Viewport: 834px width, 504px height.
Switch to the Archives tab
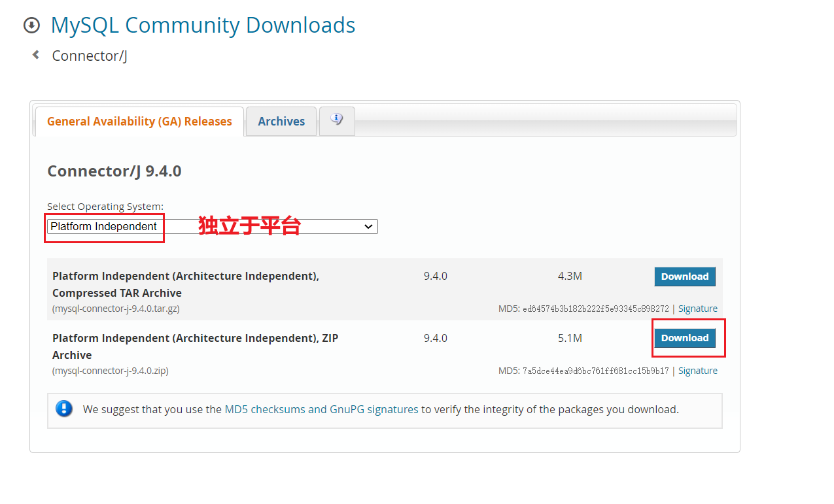point(281,122)
